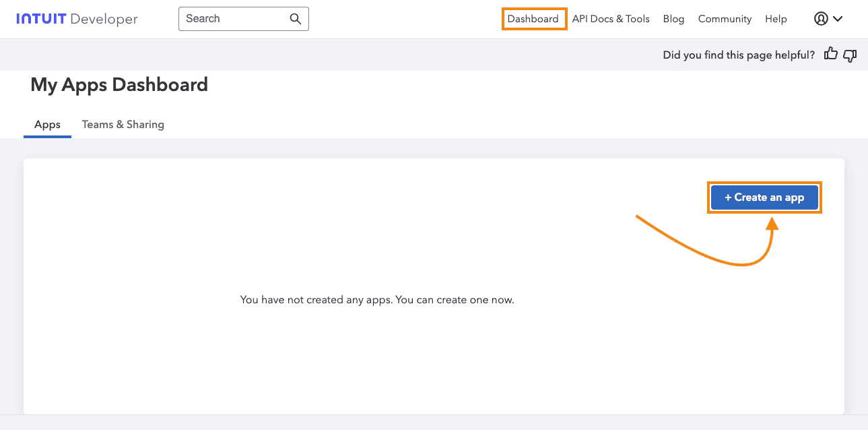Click 'Did you find this page helpful?' text
The width and height of the screenshot is (868, 430).
739,55
